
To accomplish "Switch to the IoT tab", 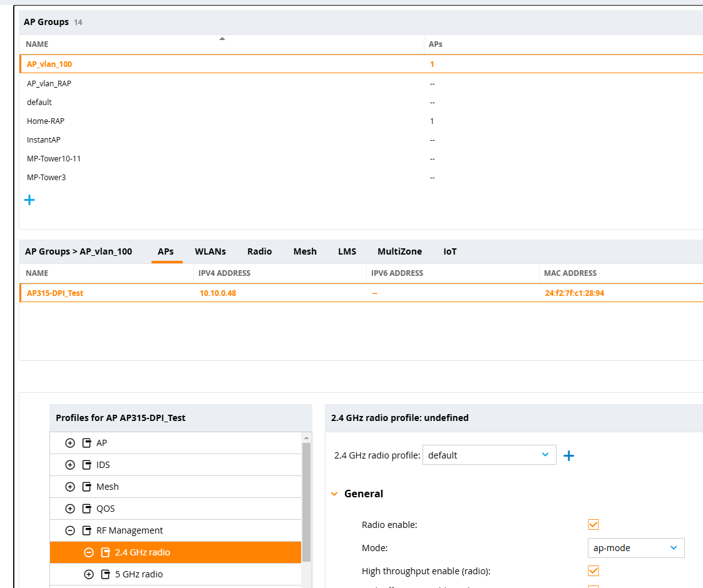I will (449, 251).
